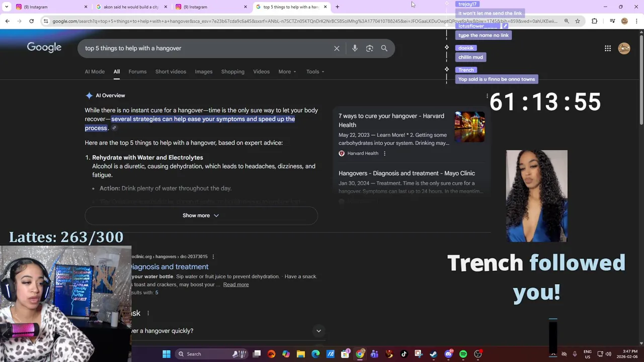The height and width of the screenshot is (362, 644).
Task: Close the active Google search tab
Action: coord(325,7)
